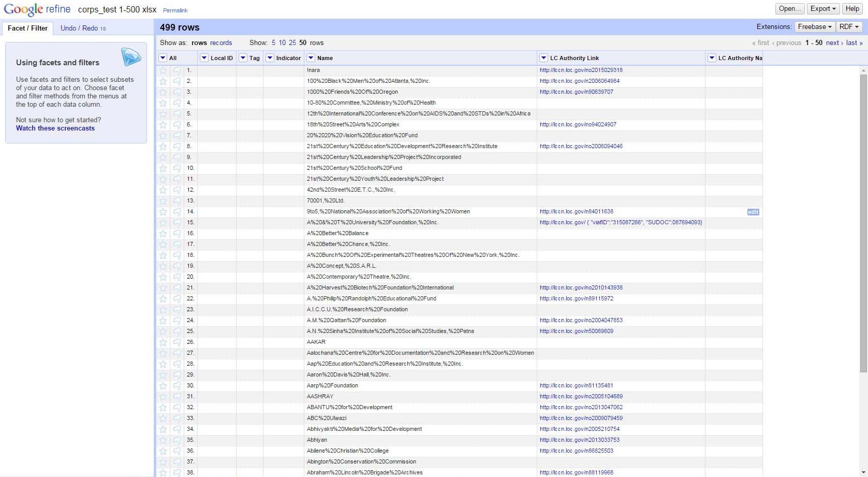Star row 3, 1000 Friends of Oregon

(163, 92)
